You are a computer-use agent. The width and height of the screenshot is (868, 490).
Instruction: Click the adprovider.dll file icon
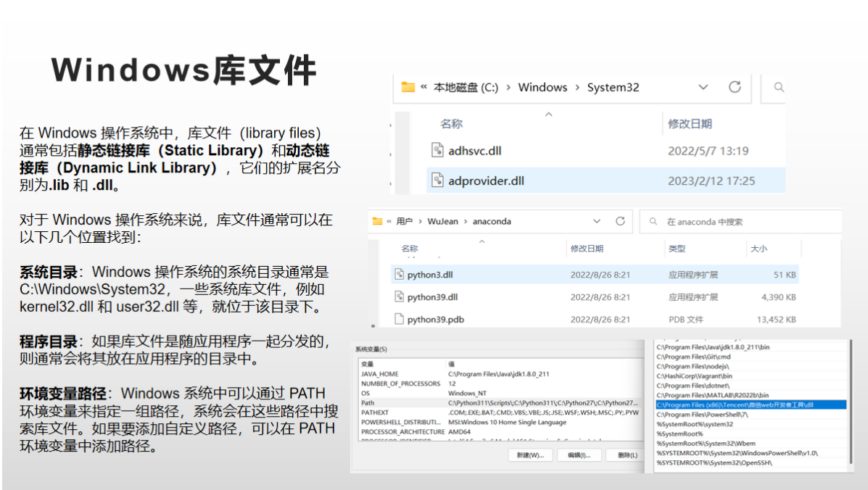point(437,180)
